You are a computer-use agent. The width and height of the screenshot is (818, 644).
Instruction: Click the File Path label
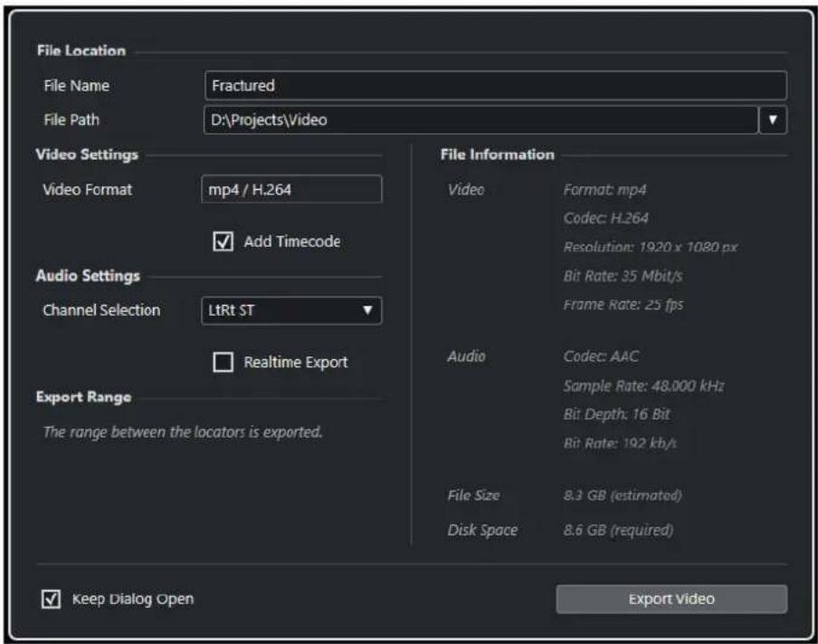71,120
